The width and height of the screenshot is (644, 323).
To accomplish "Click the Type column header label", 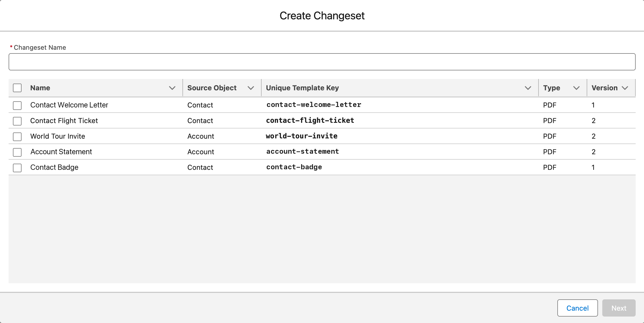I will 551,88.
